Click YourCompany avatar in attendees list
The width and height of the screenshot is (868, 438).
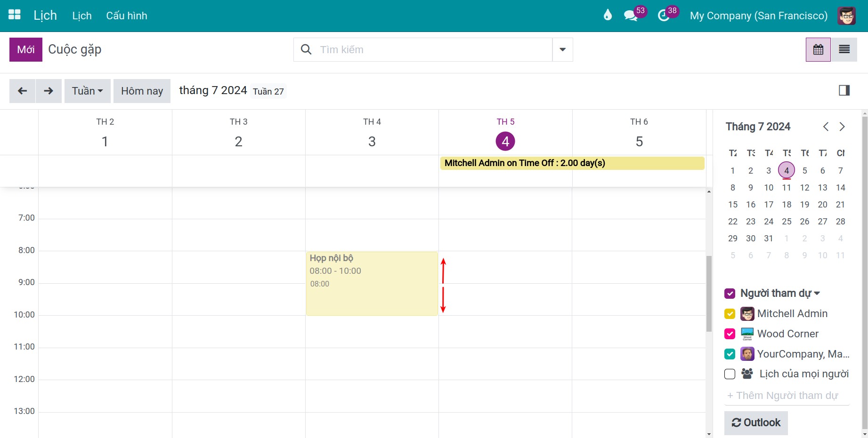(x=747, y=354)
